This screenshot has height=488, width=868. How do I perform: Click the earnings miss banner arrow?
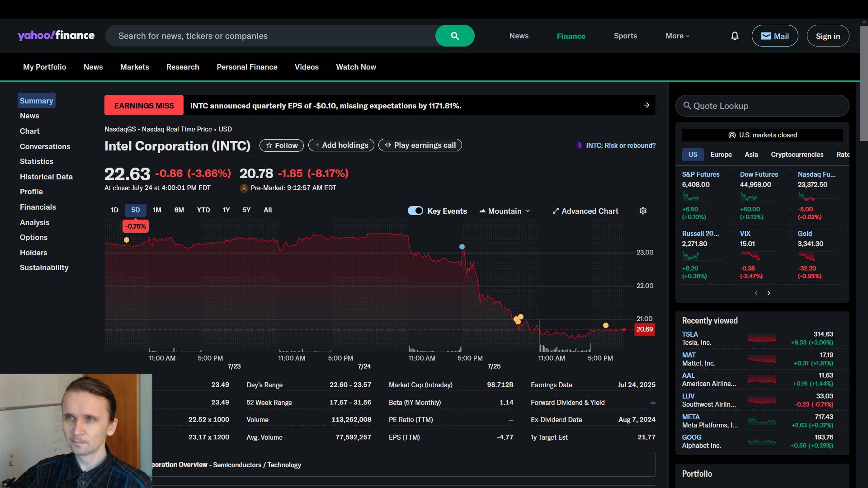point(646,105)
